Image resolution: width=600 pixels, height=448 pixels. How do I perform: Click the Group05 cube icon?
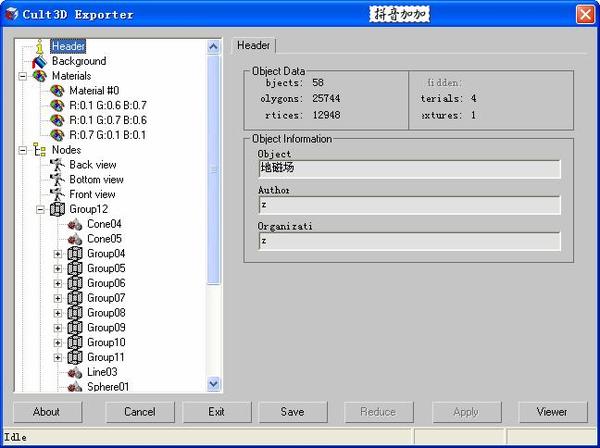pos(75,269)
